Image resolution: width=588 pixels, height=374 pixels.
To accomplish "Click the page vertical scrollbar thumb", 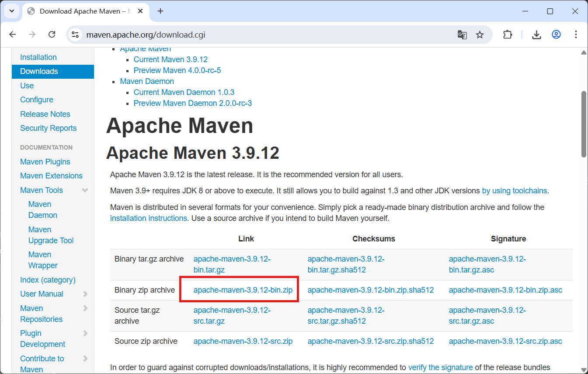I will pos(584,124).
